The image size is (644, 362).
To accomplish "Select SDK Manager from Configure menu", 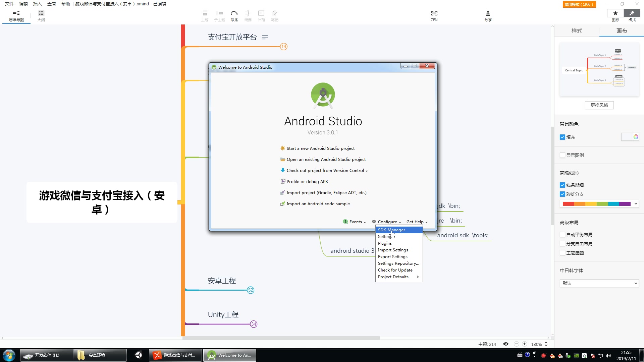I will pos(399,230).
